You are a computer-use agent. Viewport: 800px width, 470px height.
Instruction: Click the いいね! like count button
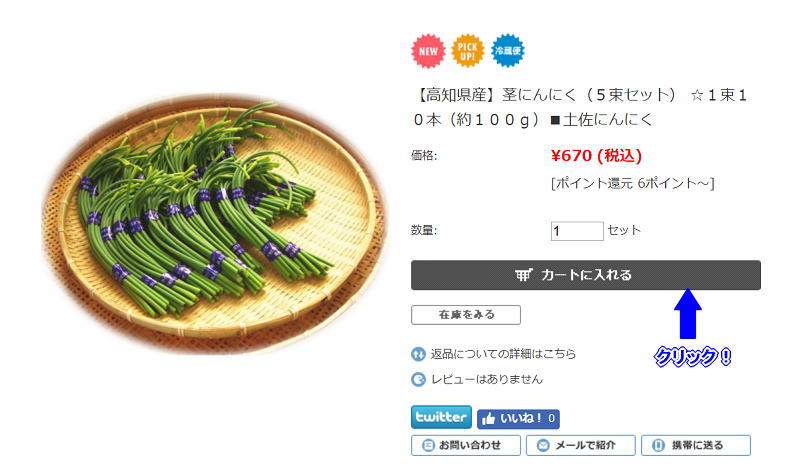pos(518,419)
